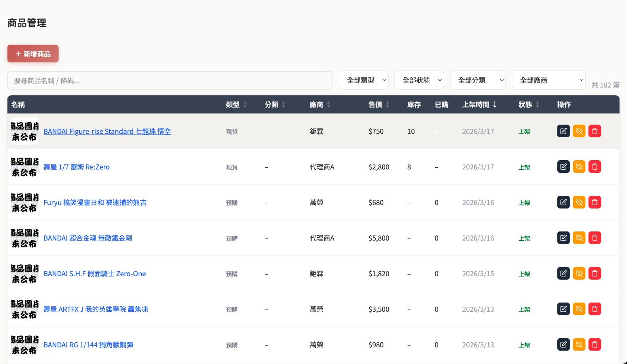Delete 壽屋 ARTFX J 我的英雄學院 轟焦凍
Image resolution: width=627 pixels, height=364 pixels.
tap(595, 309)
